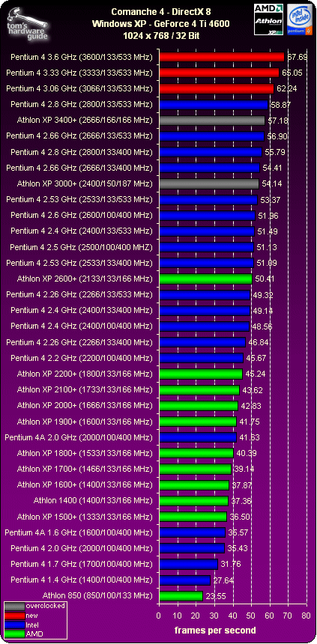Click Pentium 4 2.5 GHz (2500/100/400 MHZ) label
This screenshot has height=644, width=317.
pyautogui.click(x=82, y=247)
